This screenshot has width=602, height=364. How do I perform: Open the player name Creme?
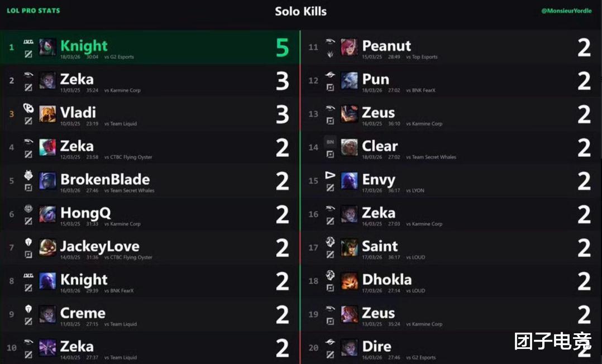(83, 313)
